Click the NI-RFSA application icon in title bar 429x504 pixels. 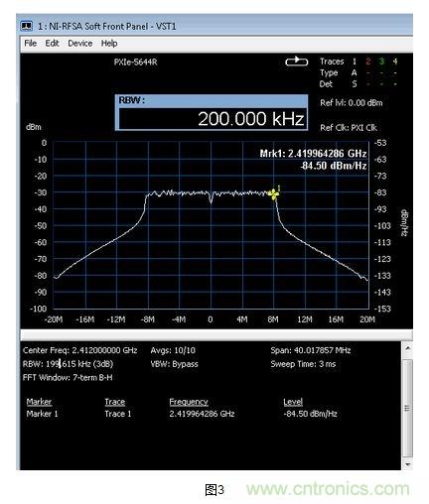pyautogui.click(x=27, y=26)
